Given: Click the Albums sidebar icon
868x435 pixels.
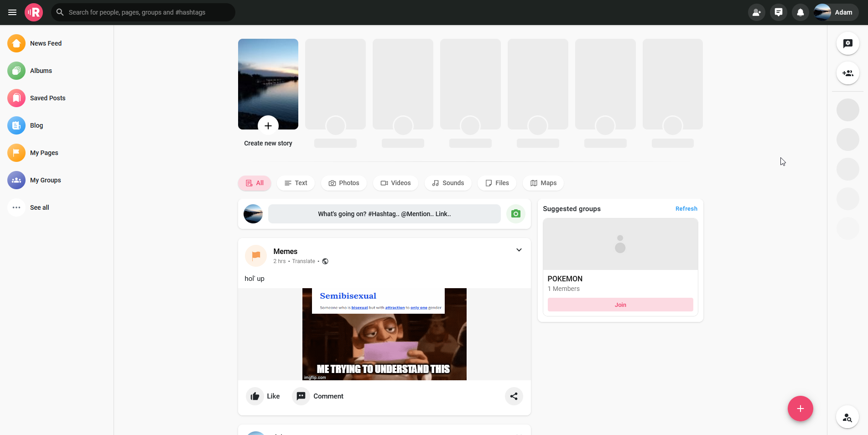Looking at the screenshot, I should tap(16, 71).
